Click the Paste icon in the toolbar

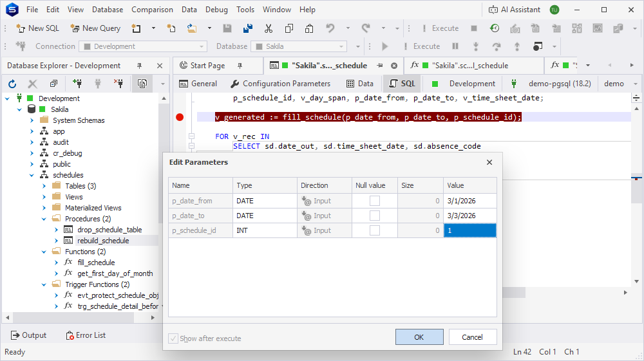309,28
